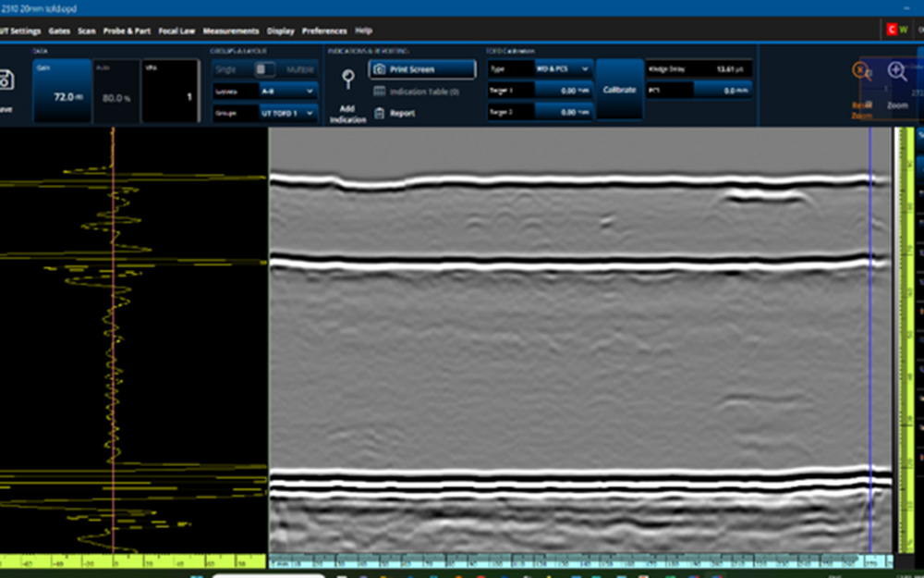The height and width of the screenshot is (578, 924).
Task: Open the Gates menu
Action: click(x=59, y=31)
